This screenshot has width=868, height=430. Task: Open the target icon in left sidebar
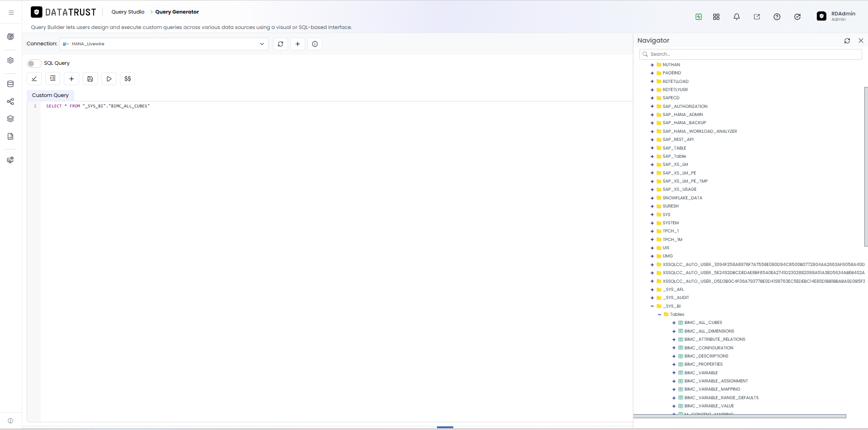point(10,37)
